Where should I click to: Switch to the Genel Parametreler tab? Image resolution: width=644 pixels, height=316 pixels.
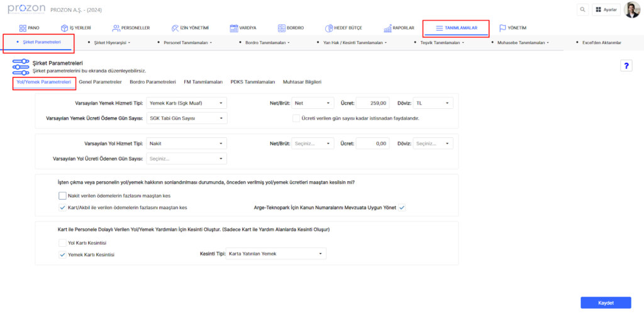100,82
